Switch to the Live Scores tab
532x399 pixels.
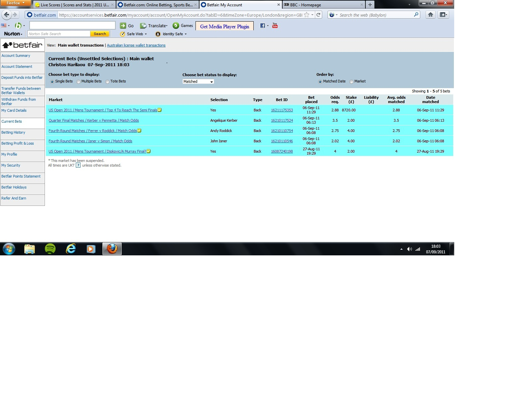(74, 5)
